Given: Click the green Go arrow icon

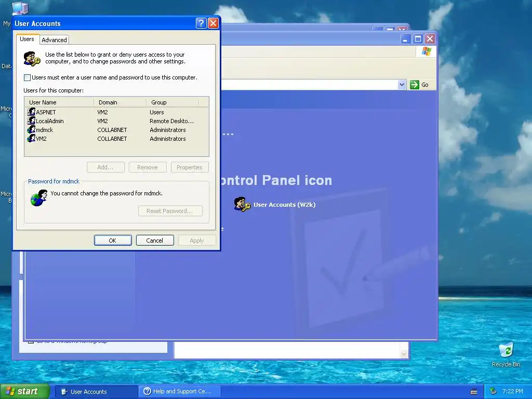Looking at the screenshot, I should pos(414,85).
